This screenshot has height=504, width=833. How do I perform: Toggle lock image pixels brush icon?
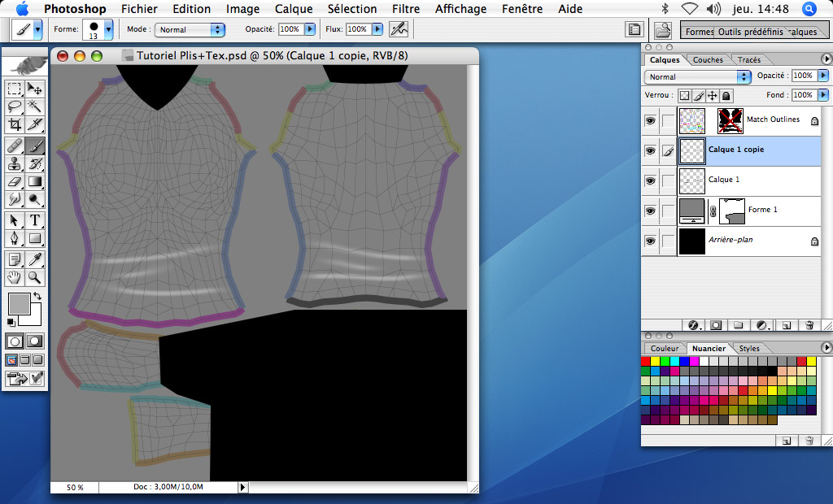699,96
